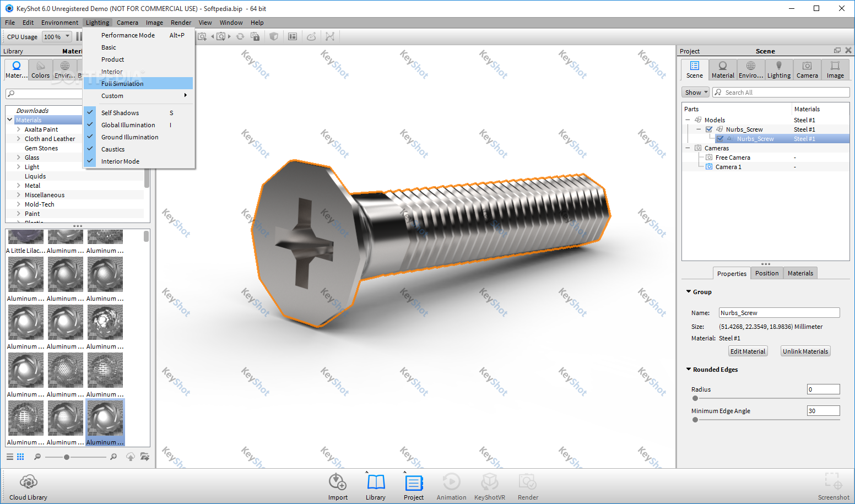The height and width of the screenshot is (504, 855).
Task: Expand the Metal folder
Action: (x=19, y=186)
